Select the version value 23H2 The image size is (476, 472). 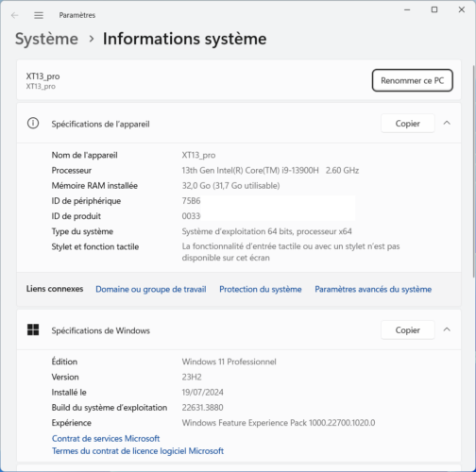point(192,377)
